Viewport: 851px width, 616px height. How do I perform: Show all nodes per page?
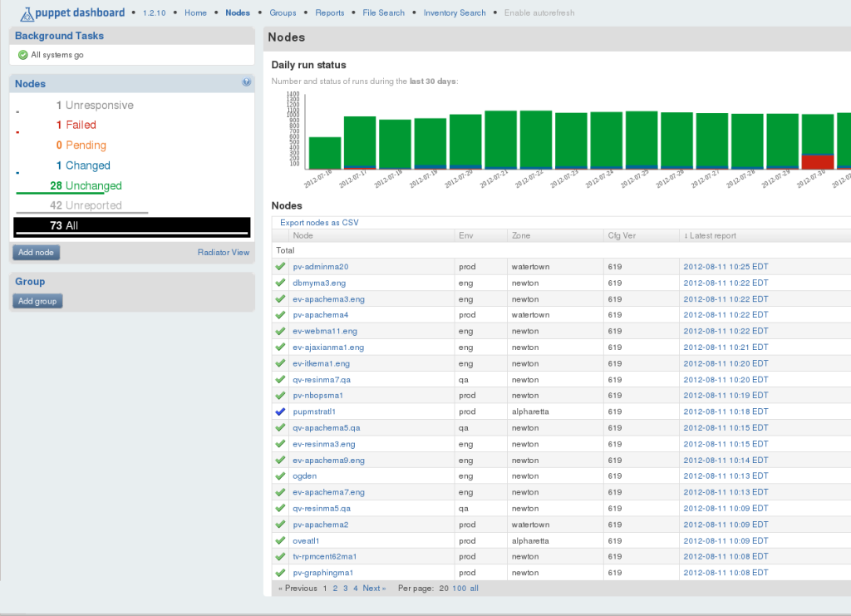coord(475,589)
